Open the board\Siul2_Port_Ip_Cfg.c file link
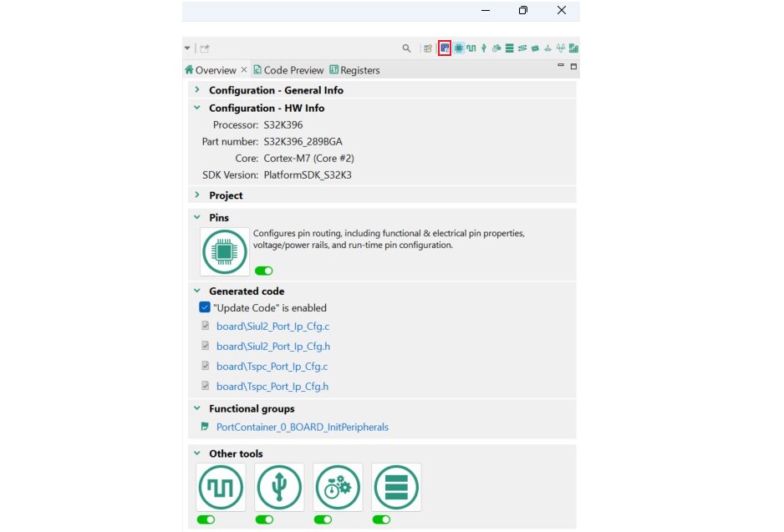 tap(272, 327)
